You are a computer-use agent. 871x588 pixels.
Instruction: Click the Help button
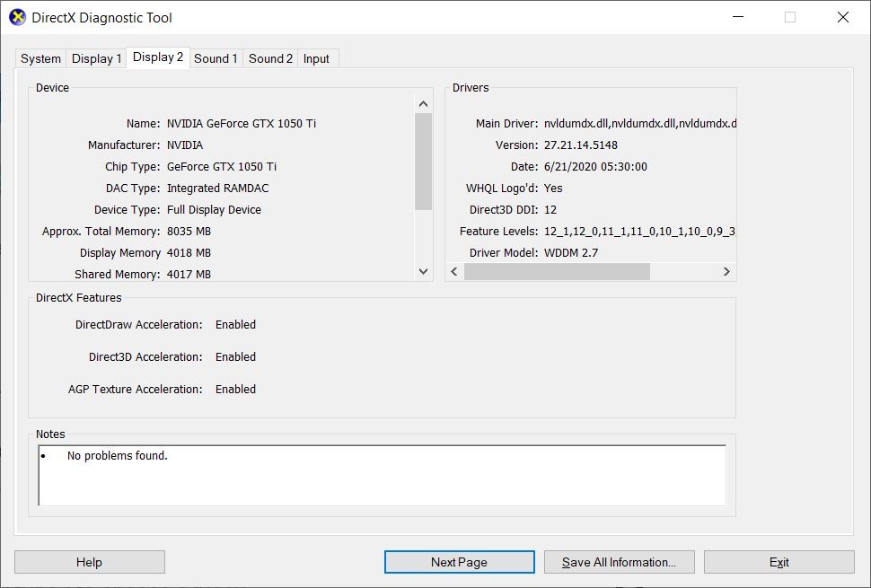point(88,561)
